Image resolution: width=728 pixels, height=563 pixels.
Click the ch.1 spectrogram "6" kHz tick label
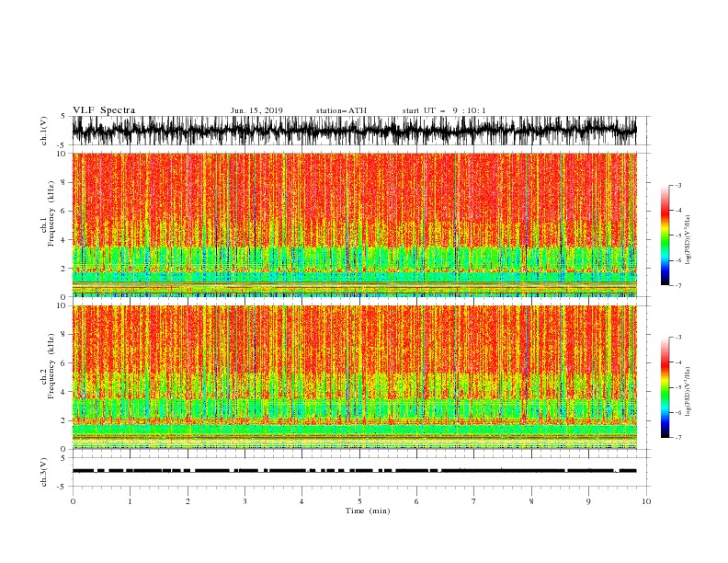pos(63,211)
